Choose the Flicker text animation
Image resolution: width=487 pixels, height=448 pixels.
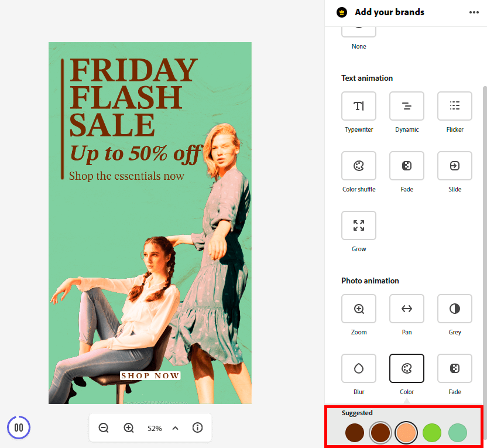(455, 106)
